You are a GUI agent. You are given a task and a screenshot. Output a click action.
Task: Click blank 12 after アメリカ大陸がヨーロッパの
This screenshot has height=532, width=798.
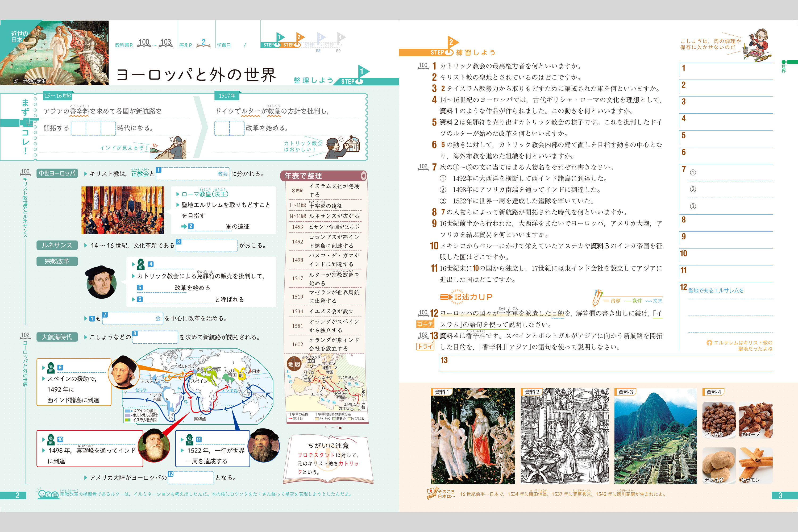(x=191, y=478)
